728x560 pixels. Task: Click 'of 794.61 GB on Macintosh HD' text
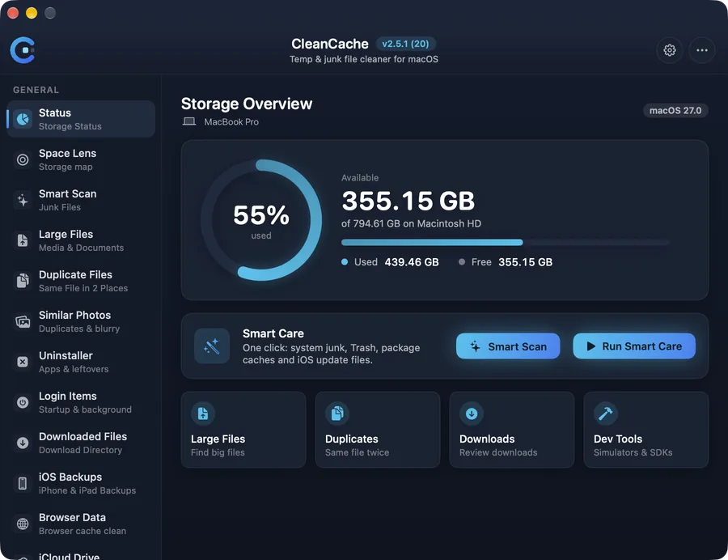click(411, 223)
